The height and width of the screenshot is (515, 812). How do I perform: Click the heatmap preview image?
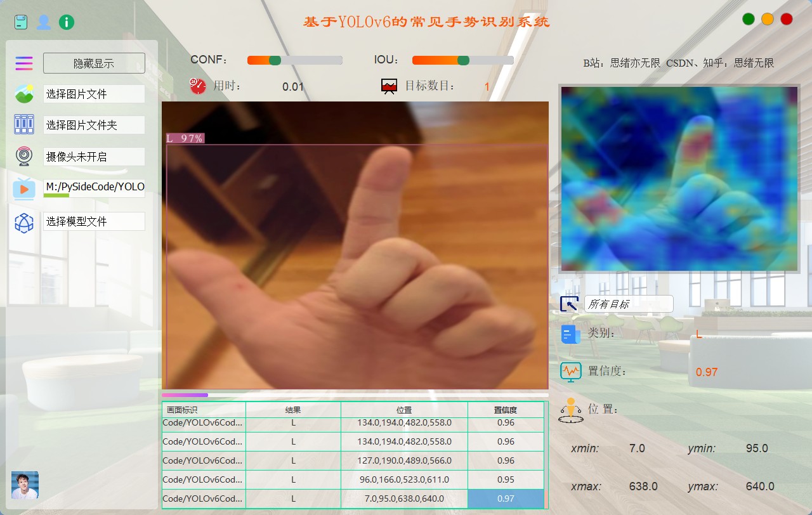679,179
